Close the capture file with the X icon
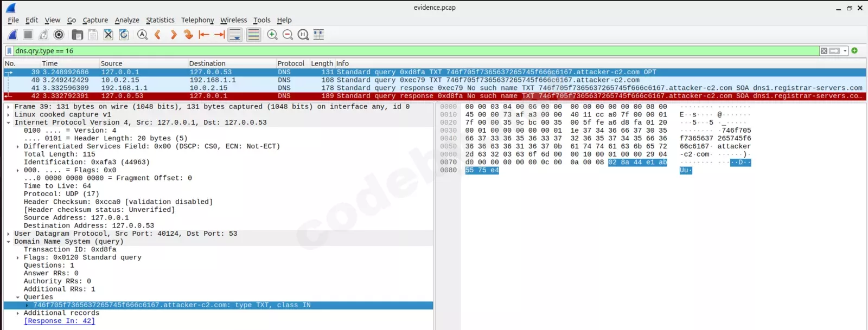The width and height of the screenshot is (868, 330). 108,35
